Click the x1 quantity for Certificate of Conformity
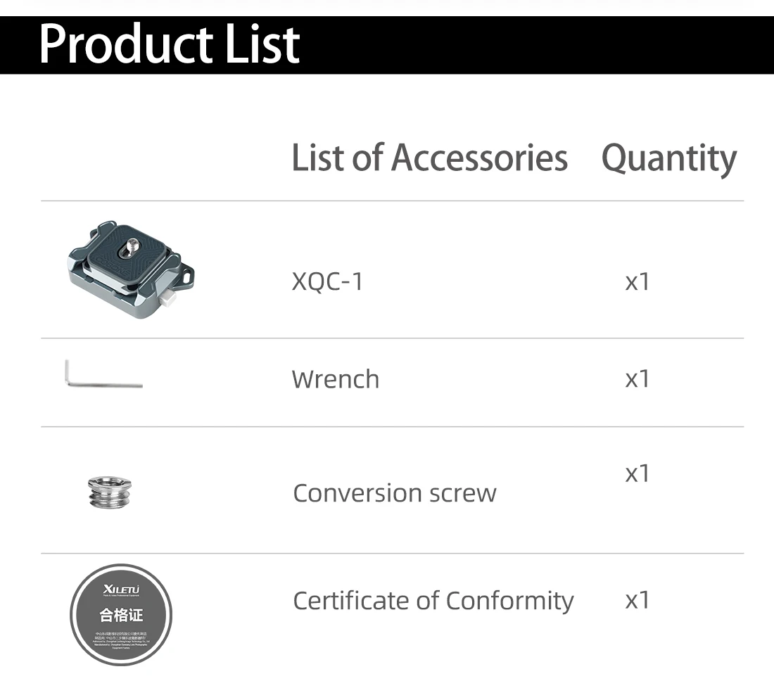Image resolution: width=774 pixels, height=700 pixels. [x=637, y=600]
